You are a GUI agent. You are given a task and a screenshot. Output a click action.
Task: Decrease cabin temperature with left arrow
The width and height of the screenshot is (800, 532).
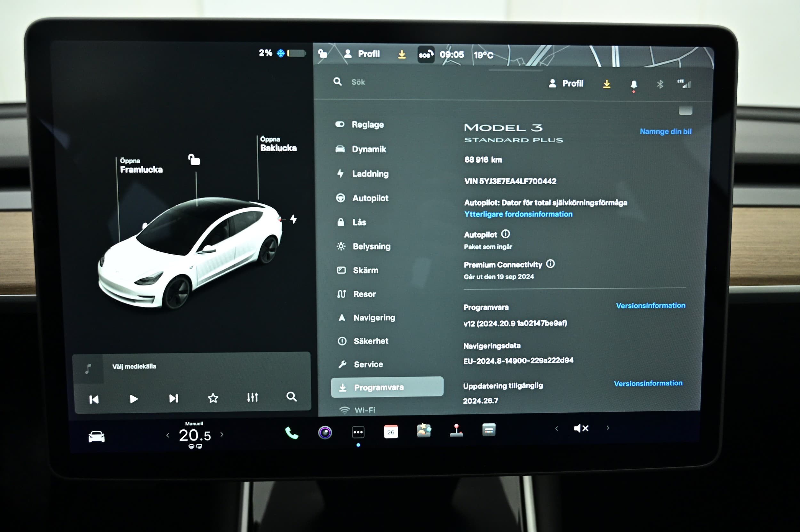point(168,435)
